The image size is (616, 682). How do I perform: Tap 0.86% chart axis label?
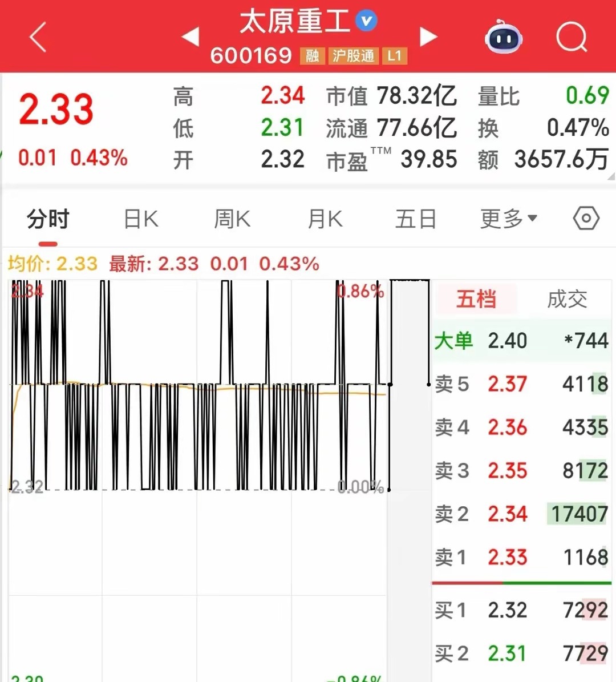(360, 292)
